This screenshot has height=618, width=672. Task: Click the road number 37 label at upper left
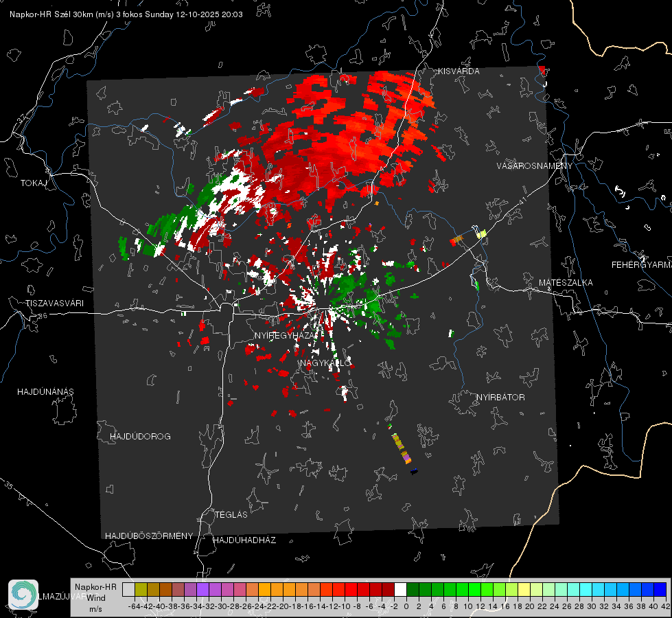pos(23,117)
